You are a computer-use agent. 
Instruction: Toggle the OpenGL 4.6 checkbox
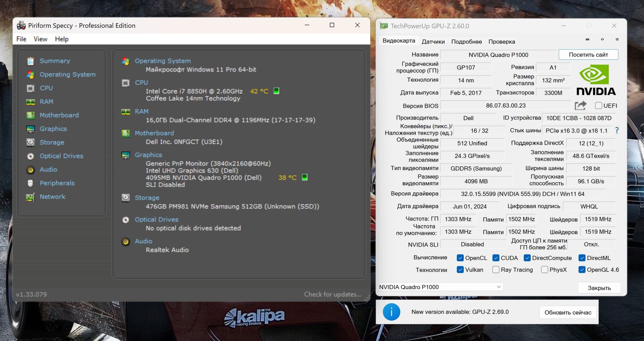(x=582, y=270)
